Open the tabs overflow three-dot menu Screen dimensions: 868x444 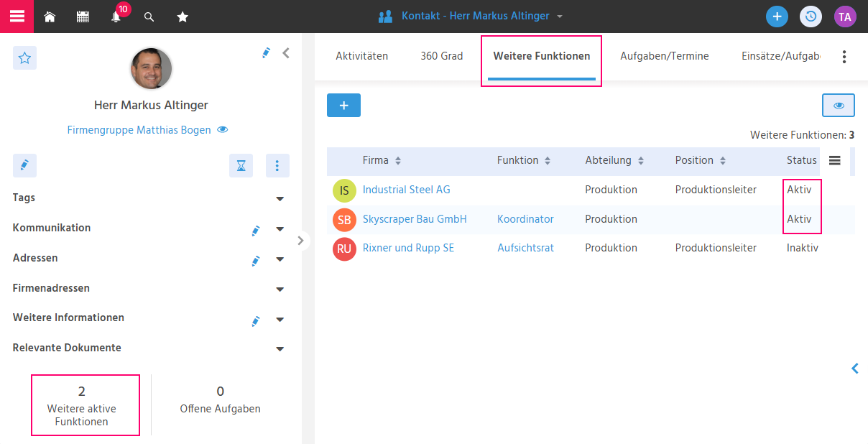(x=844, y=57)
